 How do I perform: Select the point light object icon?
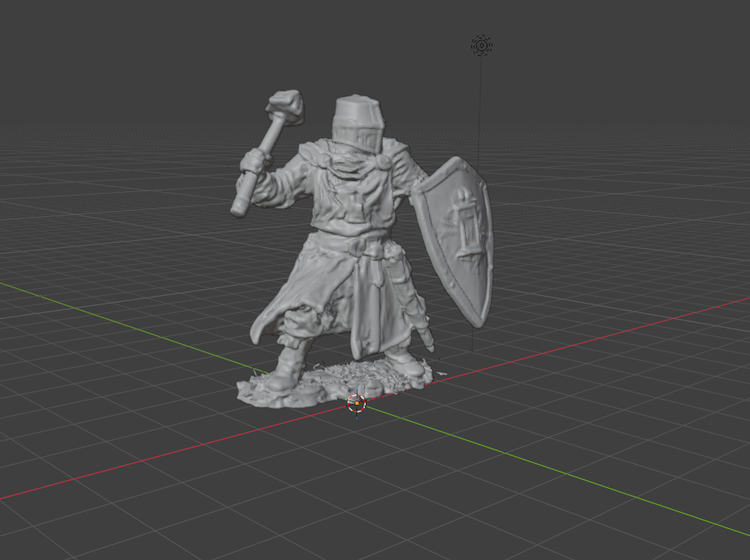(481, 45)
